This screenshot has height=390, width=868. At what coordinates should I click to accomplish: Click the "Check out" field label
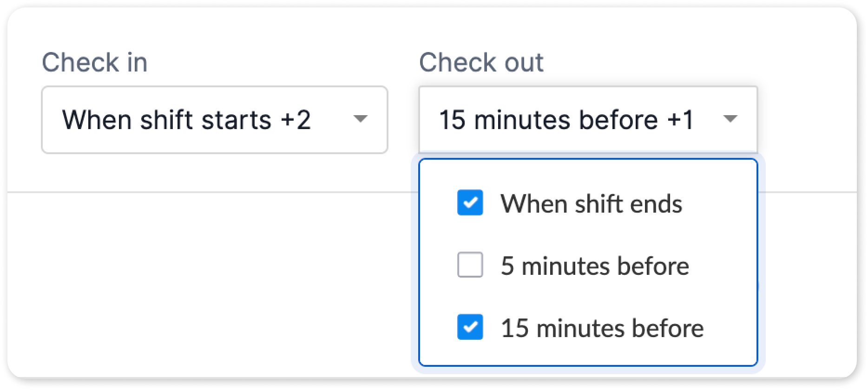click(x=481, y=62)
